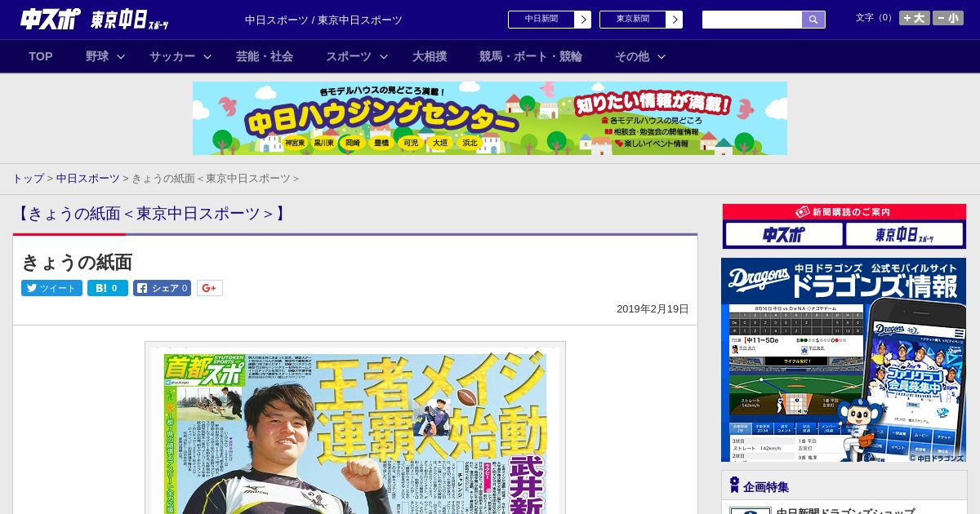
Task: Open the 中日新聞 link button
Action: coord(541,20)
